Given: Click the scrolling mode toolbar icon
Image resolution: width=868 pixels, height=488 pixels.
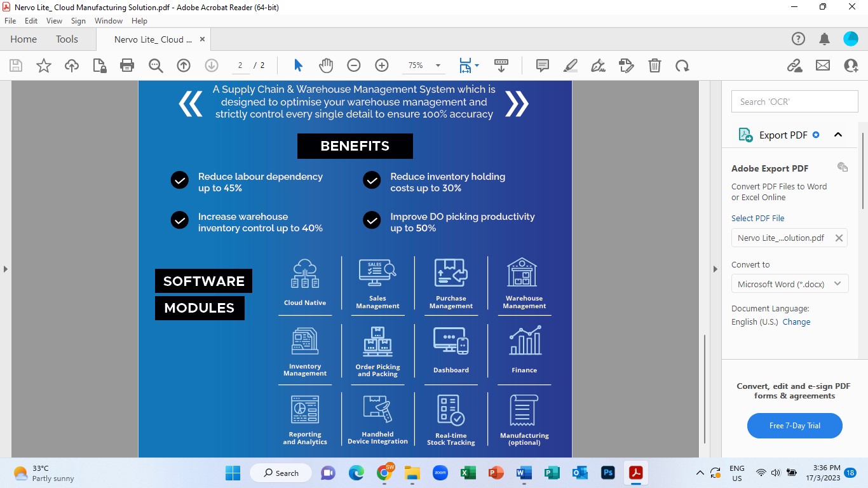Looking at the screenshot, I should (501, 65).
